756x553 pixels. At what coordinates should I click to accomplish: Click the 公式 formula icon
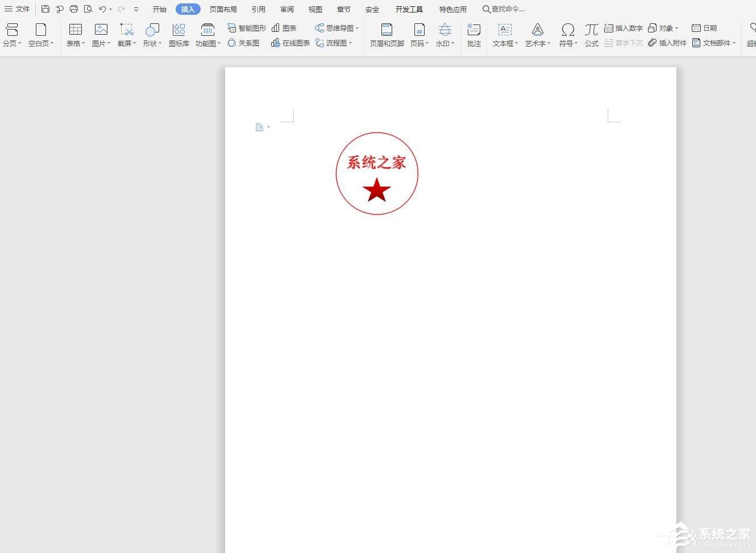[x=591, y=35]
